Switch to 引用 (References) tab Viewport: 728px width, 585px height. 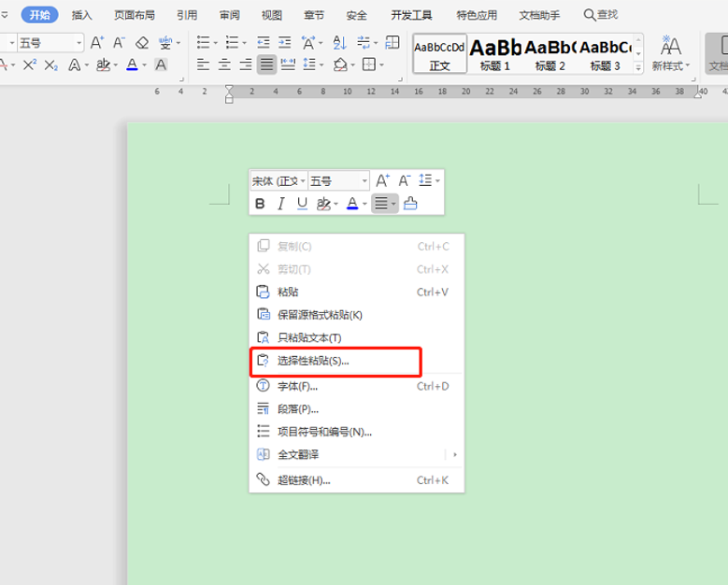tap(187, 15)
